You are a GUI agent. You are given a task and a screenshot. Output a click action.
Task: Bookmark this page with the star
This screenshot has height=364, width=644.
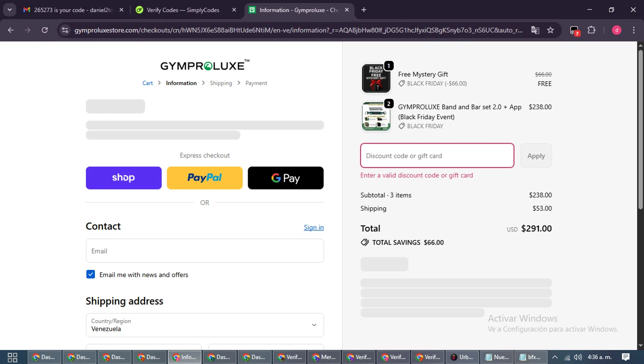click(x=550, y=30)
